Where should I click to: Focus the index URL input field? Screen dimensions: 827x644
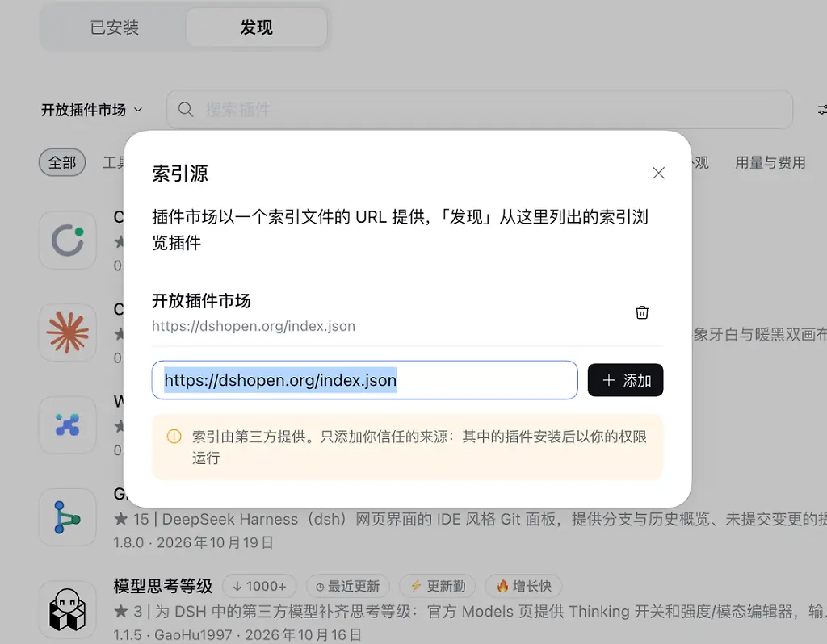tap(364, 380)
